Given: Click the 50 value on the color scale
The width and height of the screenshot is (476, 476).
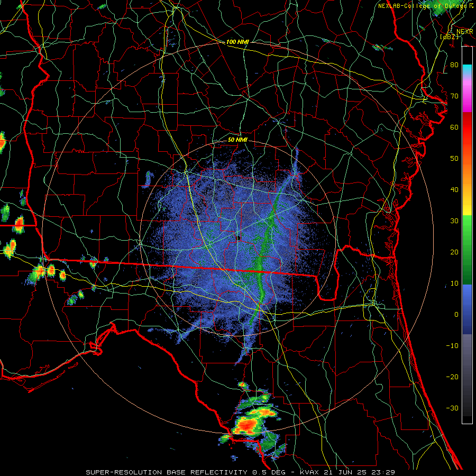Looking at the screenshot, I should point(454,159).
